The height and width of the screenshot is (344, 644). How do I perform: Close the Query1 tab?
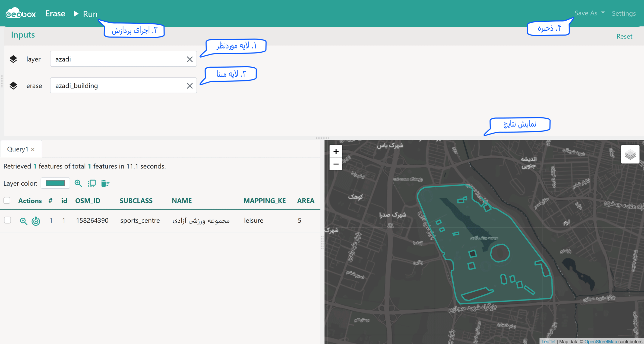pos(33,149)
